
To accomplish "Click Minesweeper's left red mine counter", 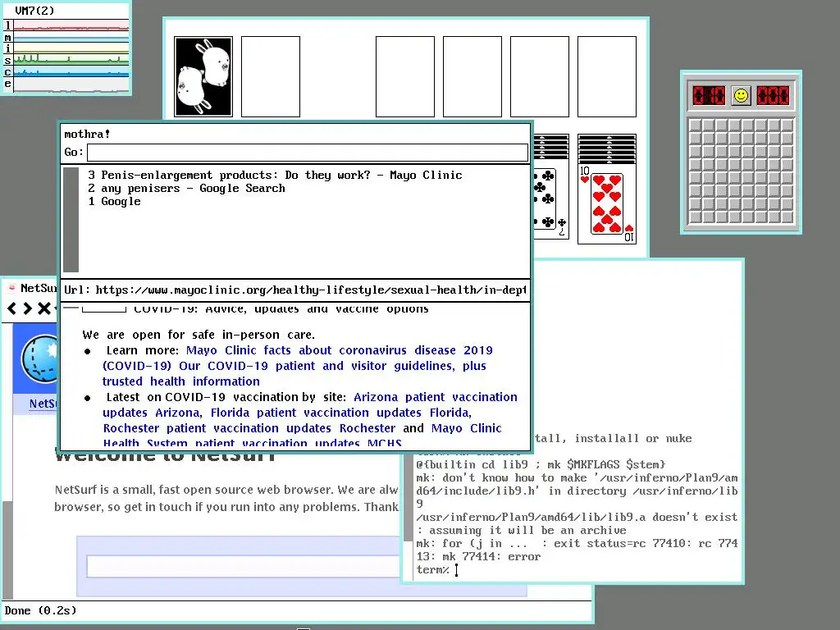I will pyautogui.click(x=709, y=96).
